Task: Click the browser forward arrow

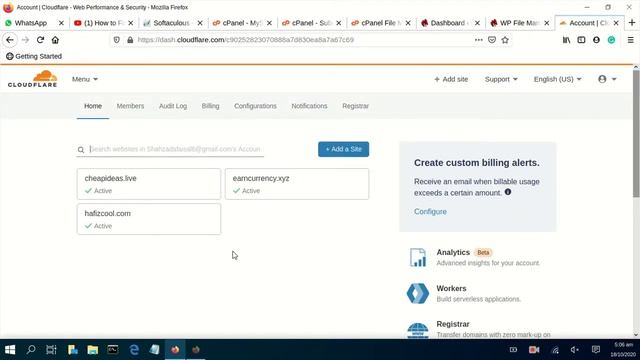Action: tap(25, 40)
